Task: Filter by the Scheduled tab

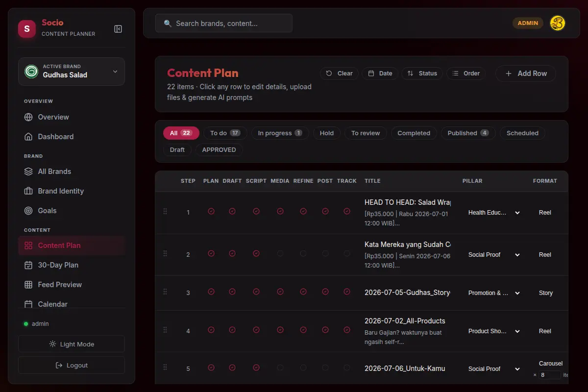Action: 522,133
